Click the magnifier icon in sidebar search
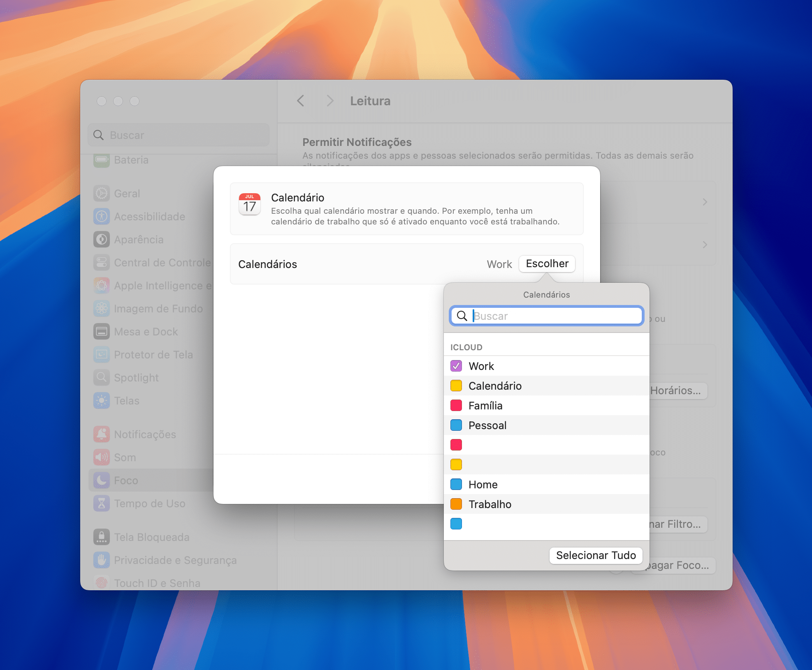Screen dimensions: 812x670 click(x=98, y=135)
